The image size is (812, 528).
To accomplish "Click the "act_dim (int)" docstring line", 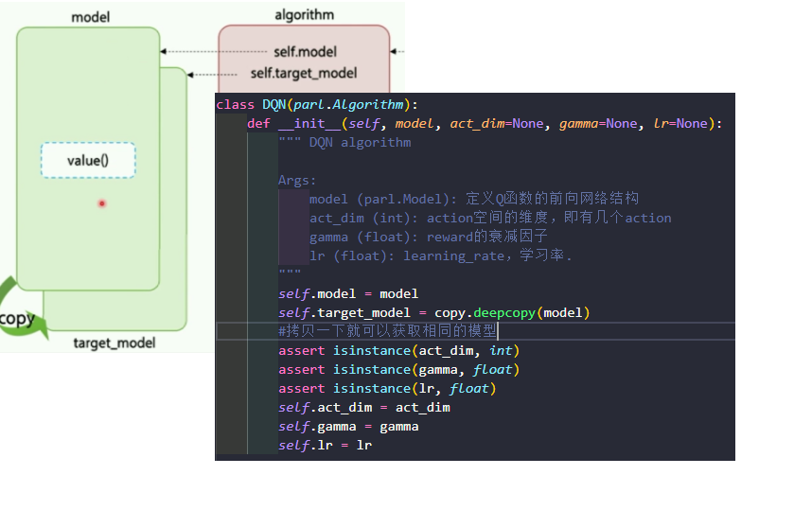I will pyautogui.click(x=490, y=218).
